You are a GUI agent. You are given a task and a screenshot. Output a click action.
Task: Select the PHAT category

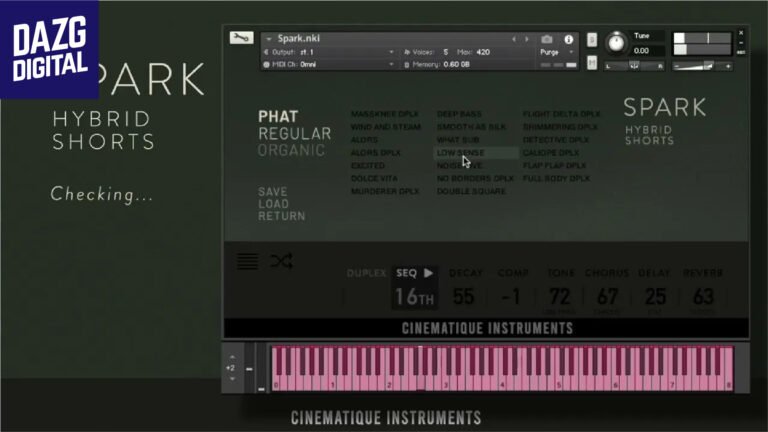pos(278,117)
